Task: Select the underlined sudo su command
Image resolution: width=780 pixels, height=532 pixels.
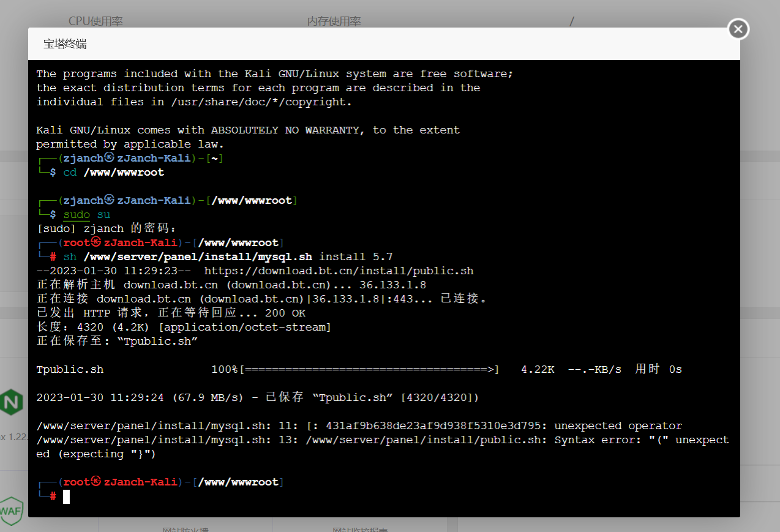Action: [x=87, y=214]
